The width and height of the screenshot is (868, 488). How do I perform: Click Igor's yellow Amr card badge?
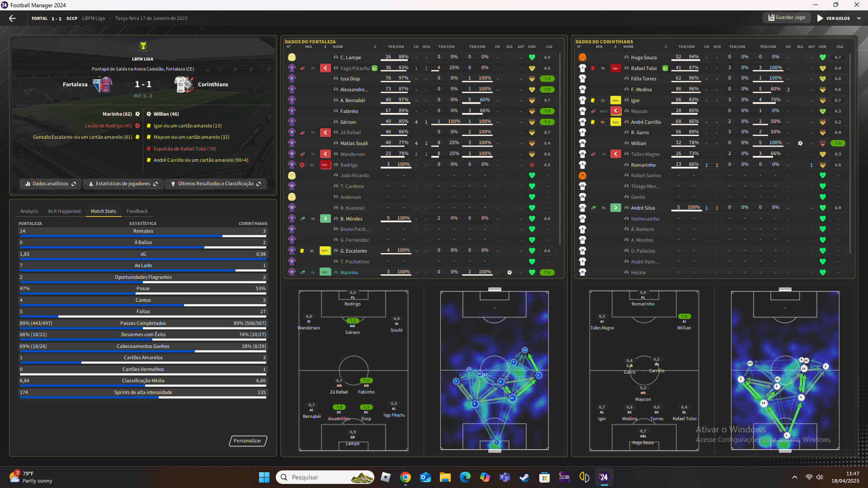pyautogui.click(x=615, y=100)
